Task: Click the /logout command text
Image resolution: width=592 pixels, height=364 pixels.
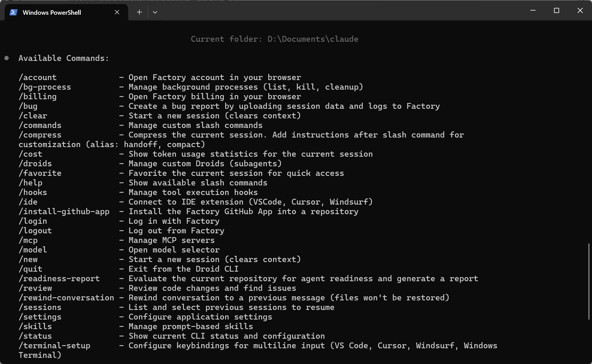Action: (35, 231)
